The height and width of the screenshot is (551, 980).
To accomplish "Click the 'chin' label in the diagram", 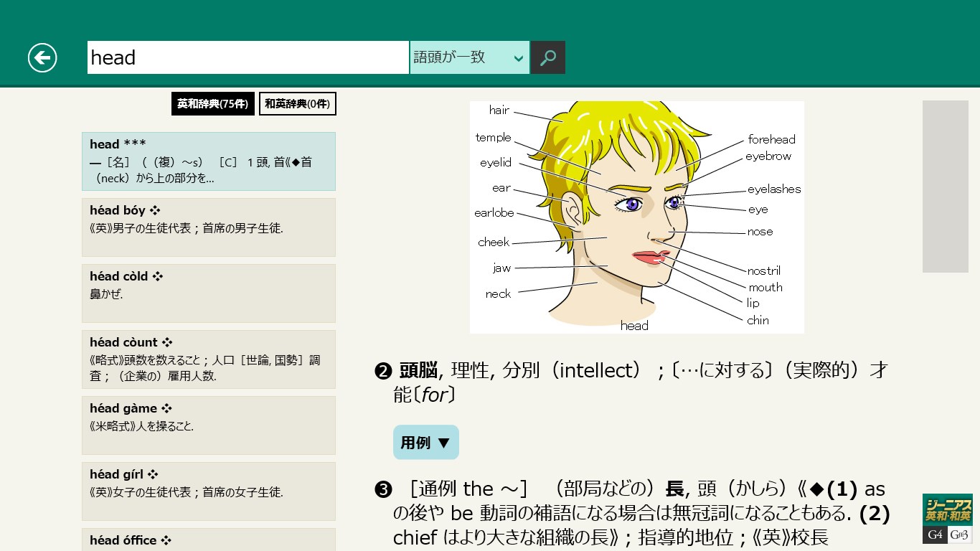I will click(x=758, y=321).
